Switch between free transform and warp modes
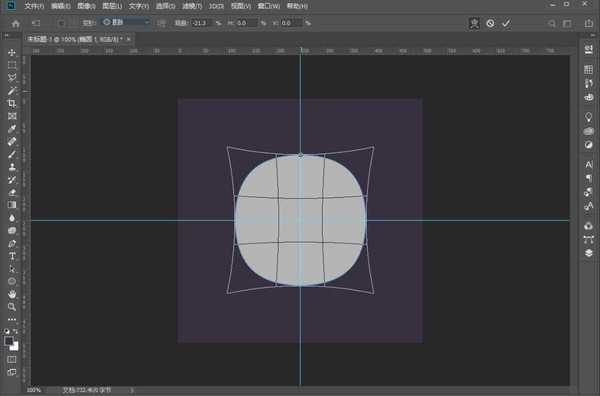The image size is (600, 396). [x=474, y=23]
